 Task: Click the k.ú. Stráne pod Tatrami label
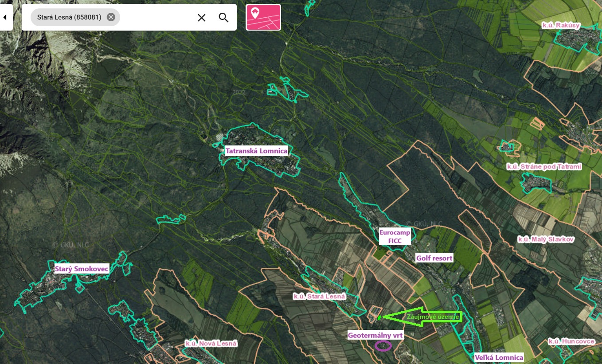[x=543, y=166]
